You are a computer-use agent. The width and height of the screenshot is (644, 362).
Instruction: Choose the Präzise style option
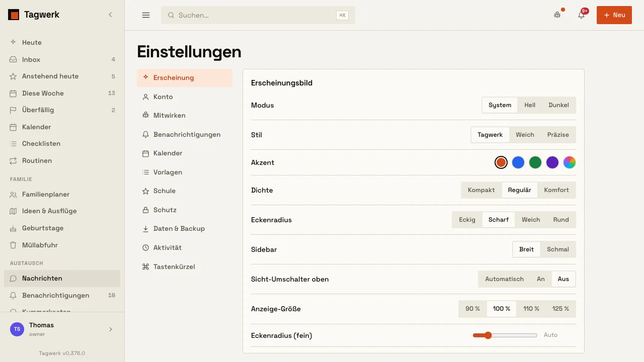point(558,135)
